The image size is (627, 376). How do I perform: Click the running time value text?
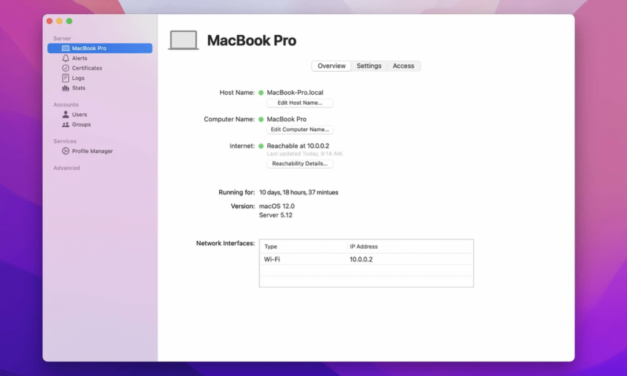click(299, 193)
